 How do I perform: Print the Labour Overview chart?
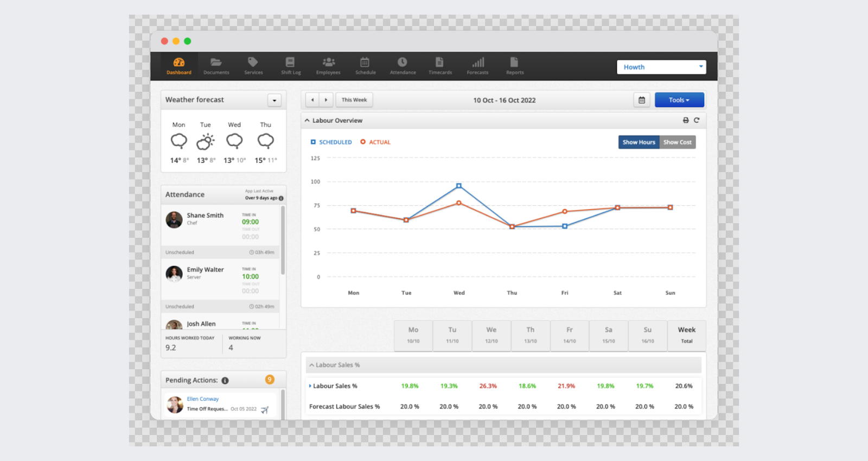[686, 121]
